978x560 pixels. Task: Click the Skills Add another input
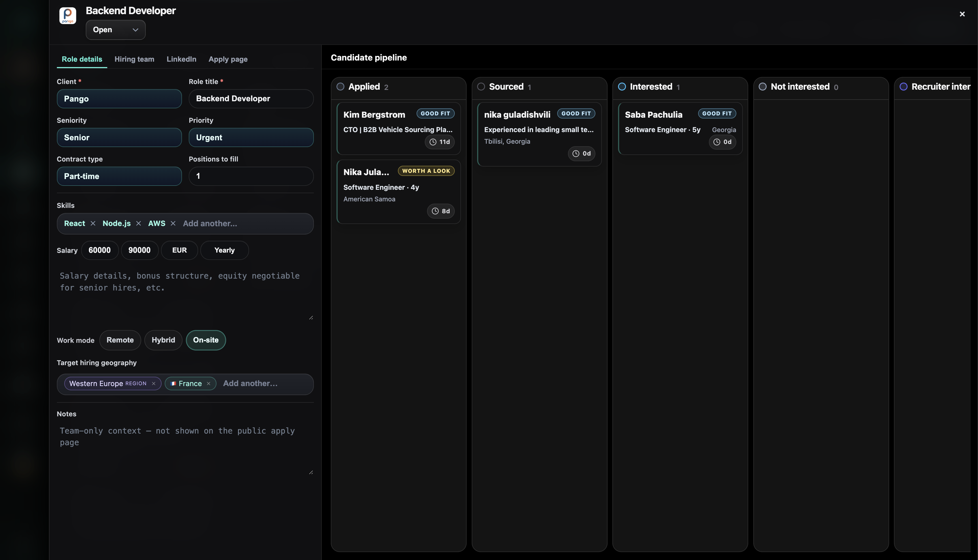(x=245, y=223)
